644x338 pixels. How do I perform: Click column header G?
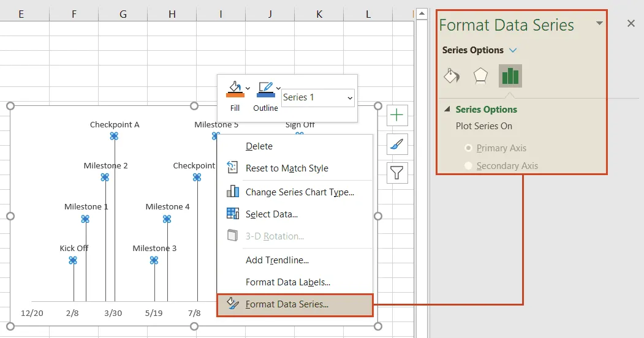[x=123, y=14]
